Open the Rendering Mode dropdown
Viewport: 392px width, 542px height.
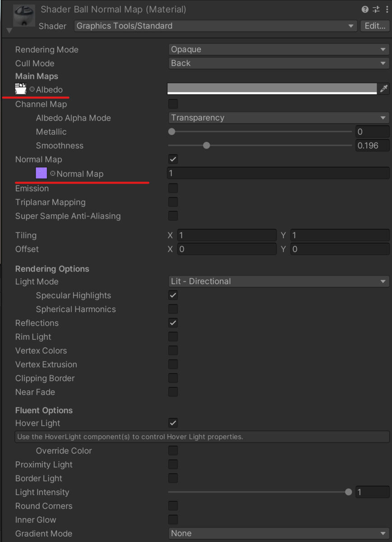click(x=278, y=49)
